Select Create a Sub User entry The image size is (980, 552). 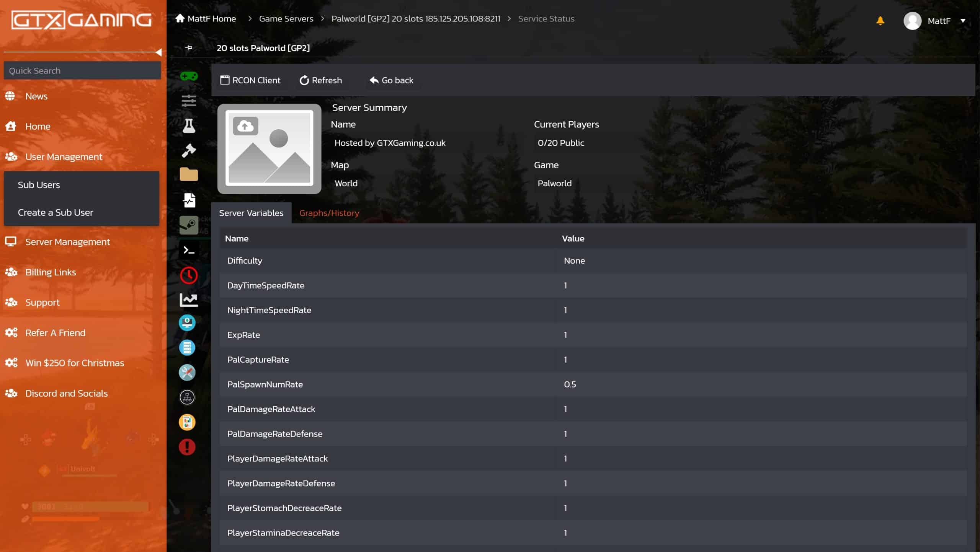(x=81, y=212)
